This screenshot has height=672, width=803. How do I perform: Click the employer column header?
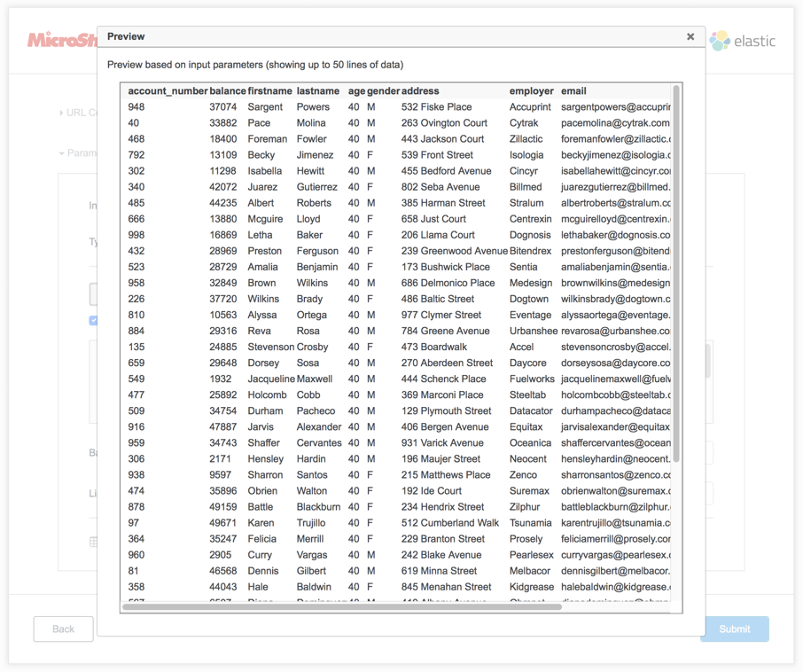530,90
